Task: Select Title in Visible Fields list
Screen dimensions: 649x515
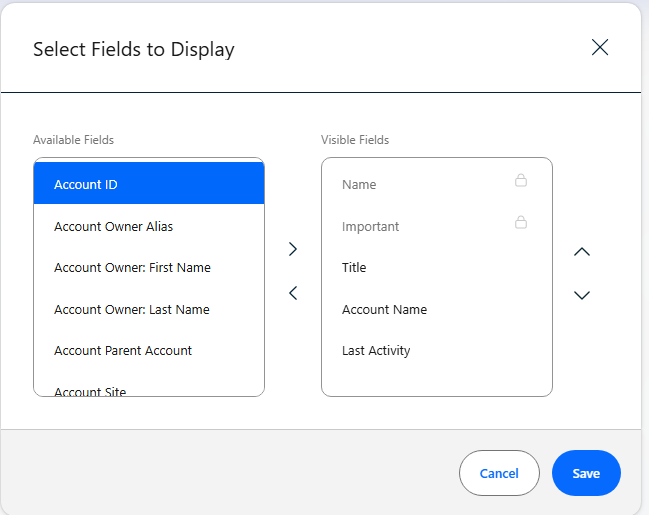Action: pos(437,267)
